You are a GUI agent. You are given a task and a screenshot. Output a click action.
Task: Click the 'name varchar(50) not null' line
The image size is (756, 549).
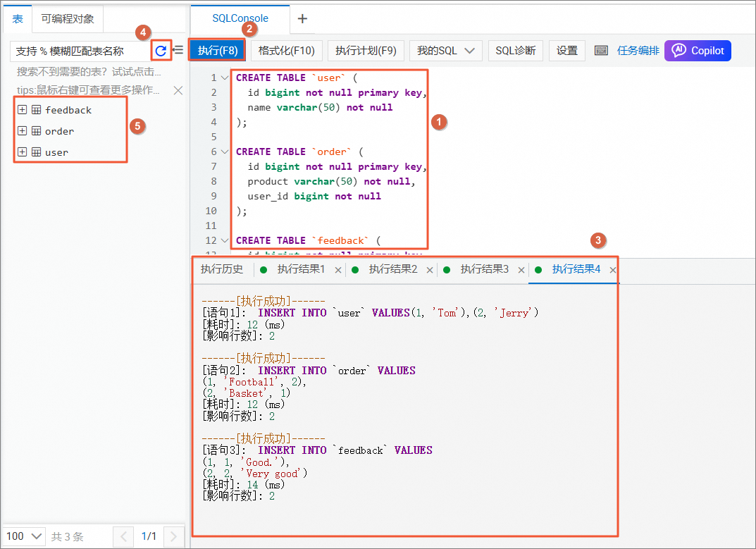point(320,107)
